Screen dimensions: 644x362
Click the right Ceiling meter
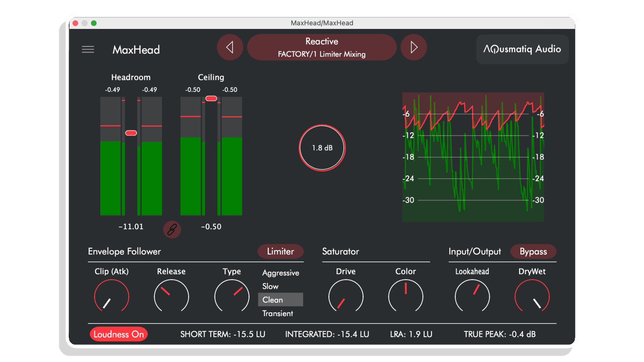(x=232, y=156)
